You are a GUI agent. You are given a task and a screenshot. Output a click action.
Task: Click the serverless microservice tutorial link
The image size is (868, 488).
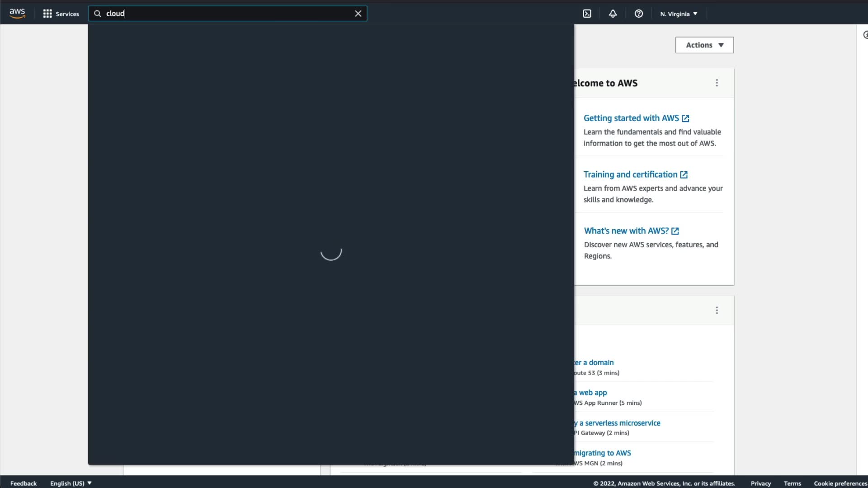pyautogui.click(x=619, y=423)
